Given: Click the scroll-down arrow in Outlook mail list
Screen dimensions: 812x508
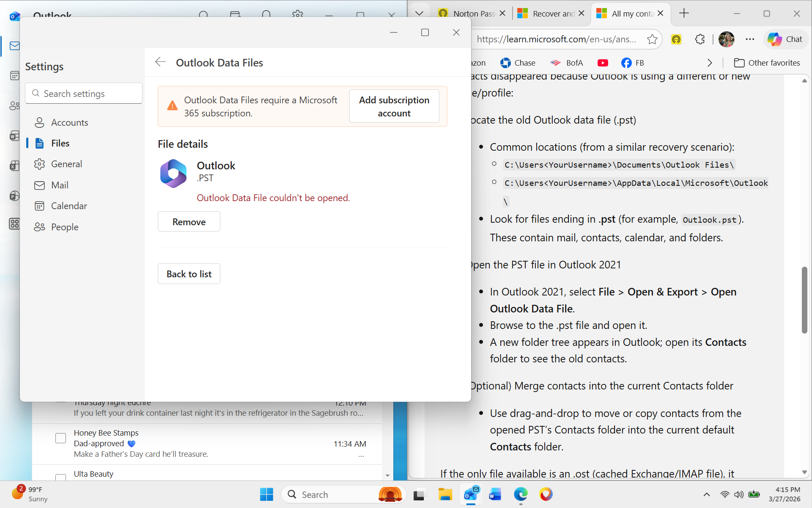Looking at the screenshot, I should (x=387, y=475).
